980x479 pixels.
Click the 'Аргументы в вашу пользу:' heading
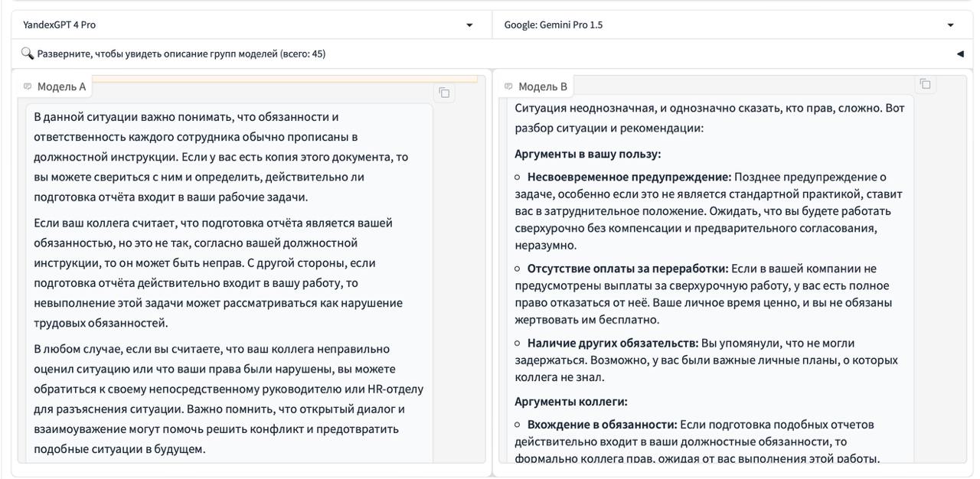click(x=587, y=154)
